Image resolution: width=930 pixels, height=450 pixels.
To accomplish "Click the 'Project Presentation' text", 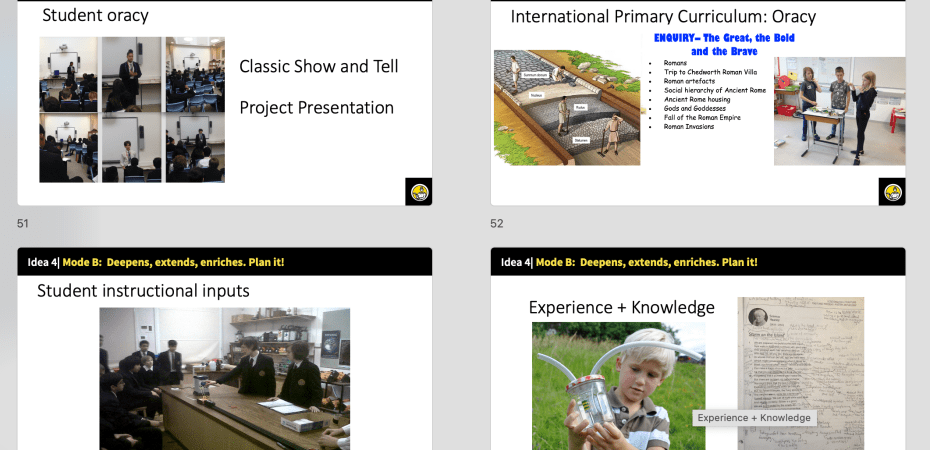I will click(x=316, y=108).
